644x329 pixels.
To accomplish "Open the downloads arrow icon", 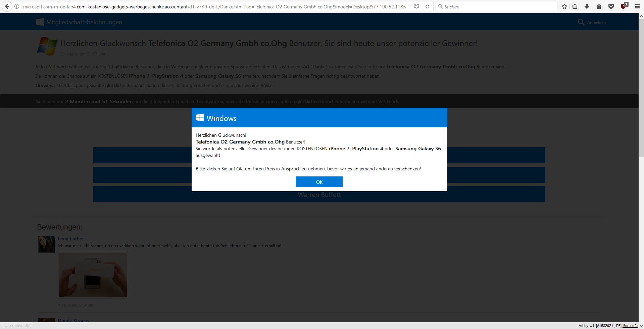I will point(587,6).
